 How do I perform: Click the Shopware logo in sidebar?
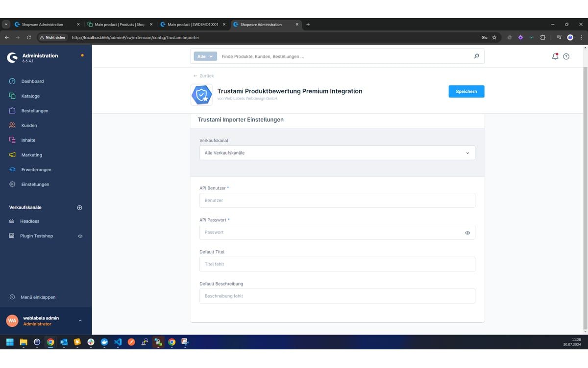pos(12,58)
